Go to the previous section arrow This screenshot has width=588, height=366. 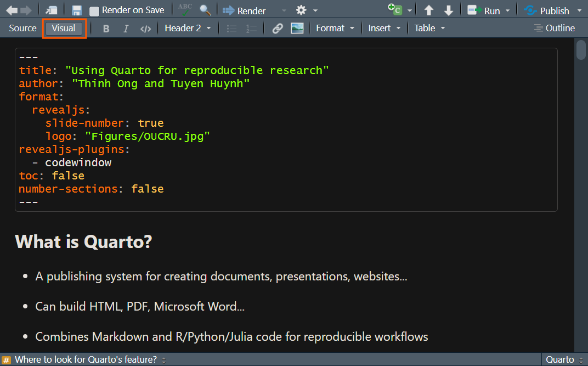(429, 10)
